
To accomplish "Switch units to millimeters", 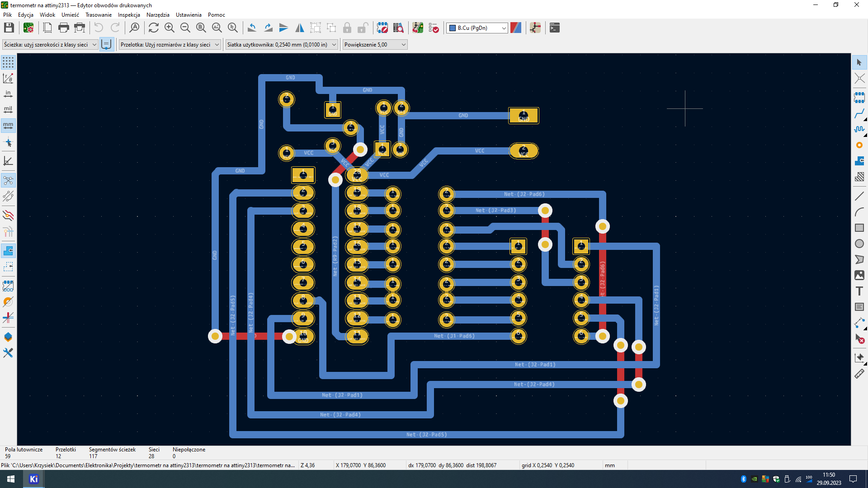I will [8, 125].
